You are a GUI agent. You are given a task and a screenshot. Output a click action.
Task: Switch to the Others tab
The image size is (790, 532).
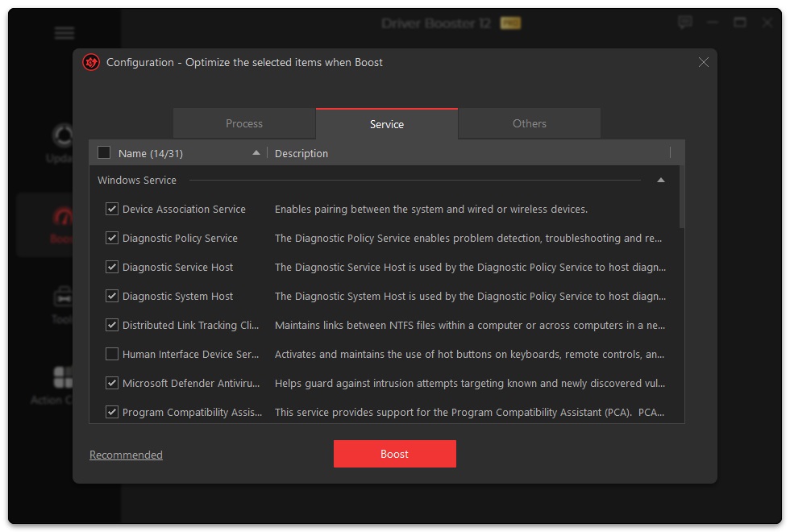pyautogui.click(x=530, y=123)
